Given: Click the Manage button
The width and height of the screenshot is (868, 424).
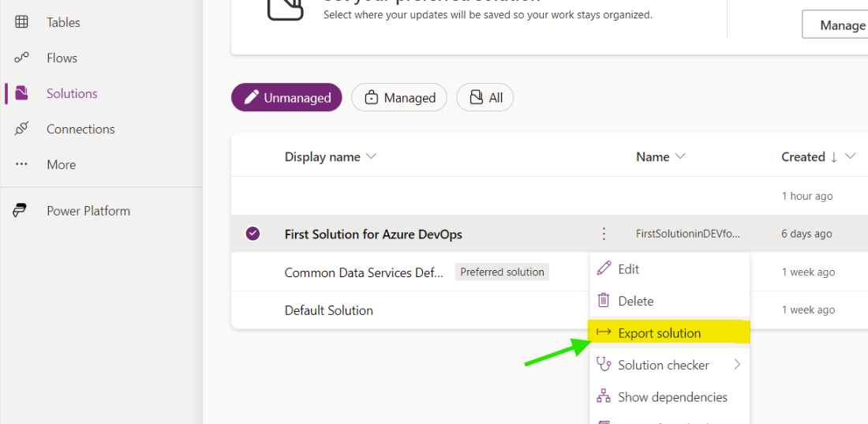Looking at the screenshot, I should (x=836, y=25).
